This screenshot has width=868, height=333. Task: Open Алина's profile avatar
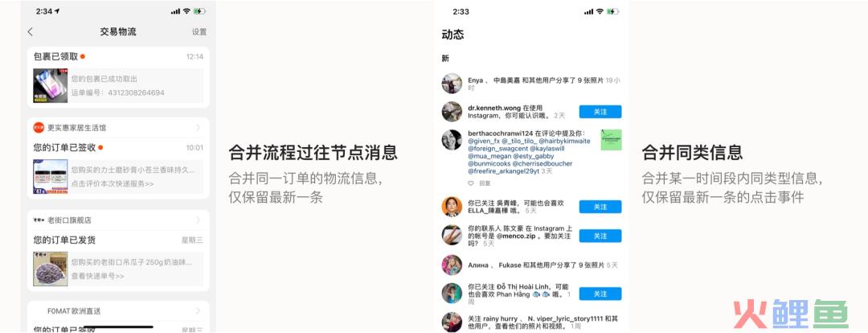452,265
